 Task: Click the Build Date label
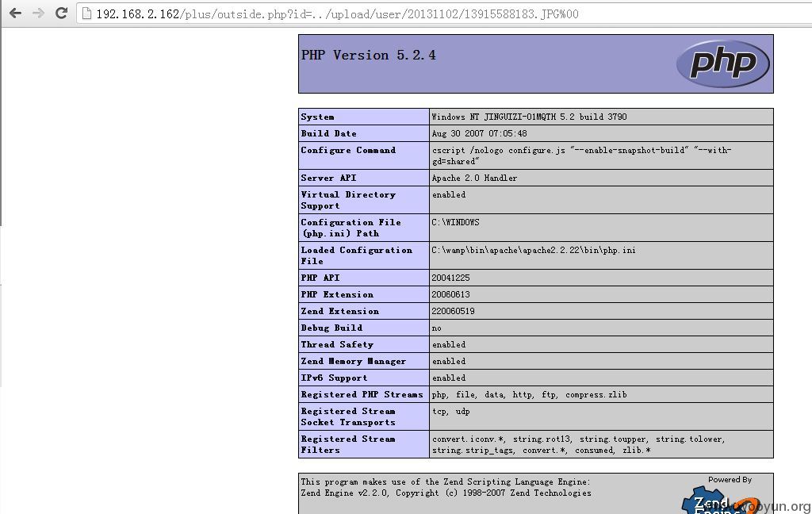point(328,133)
